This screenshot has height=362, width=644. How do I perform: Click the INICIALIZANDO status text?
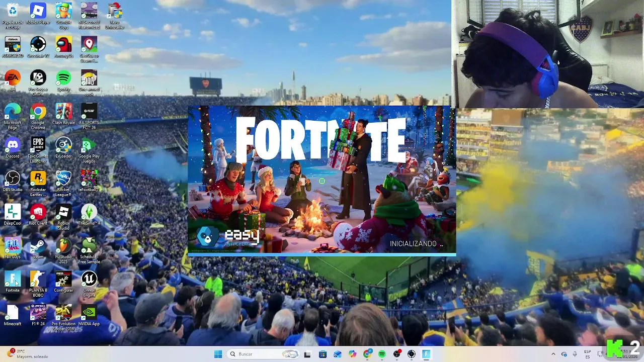point(417,243)
